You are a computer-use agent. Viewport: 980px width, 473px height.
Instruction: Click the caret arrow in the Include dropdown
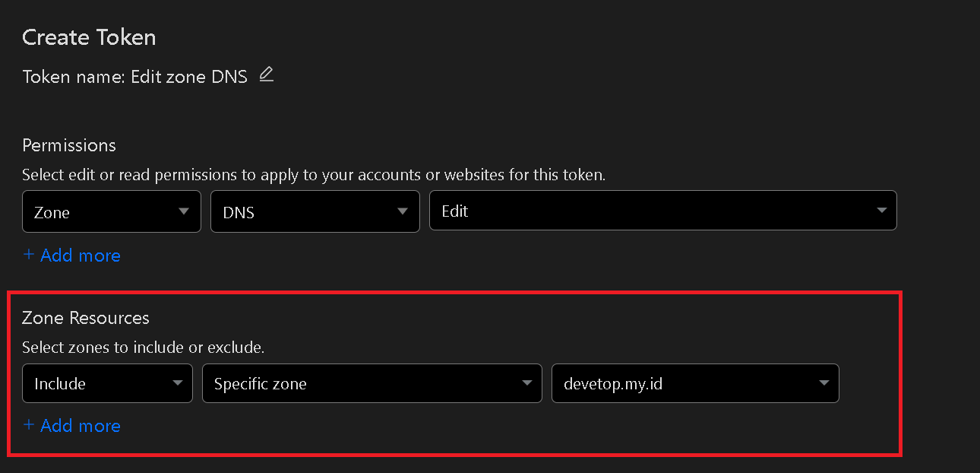pos(177,383)
